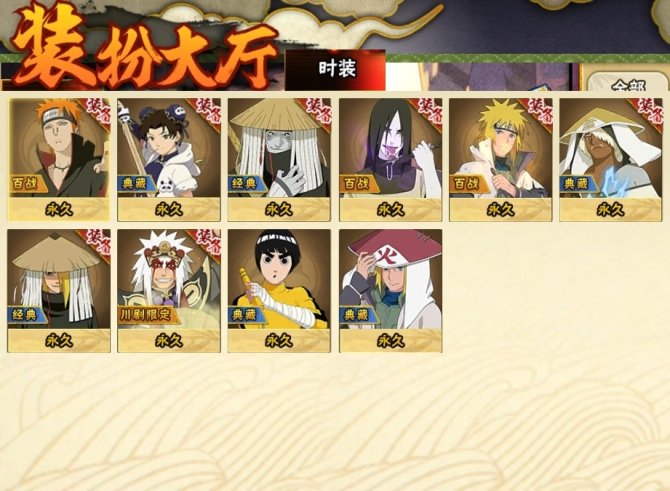Select the Orochimaru costume card
The image size is (670, 491).
tap(391, 159)
